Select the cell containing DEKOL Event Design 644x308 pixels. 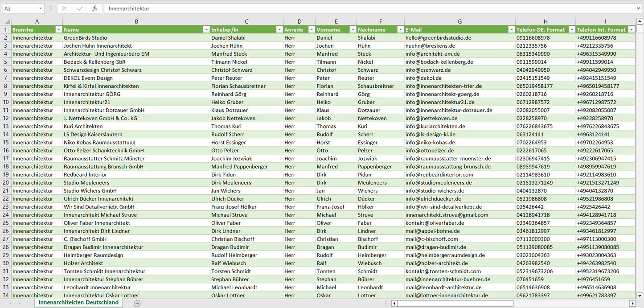tap(88, 78)
